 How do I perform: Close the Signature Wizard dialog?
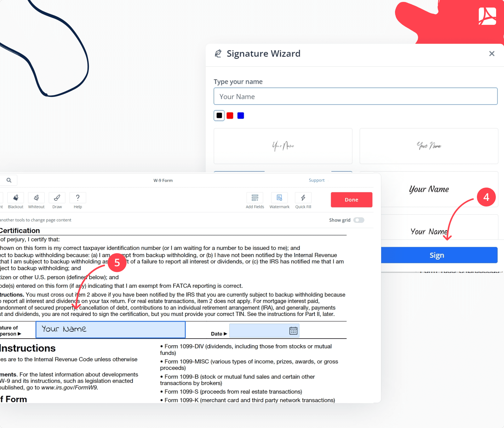[492, 53]
